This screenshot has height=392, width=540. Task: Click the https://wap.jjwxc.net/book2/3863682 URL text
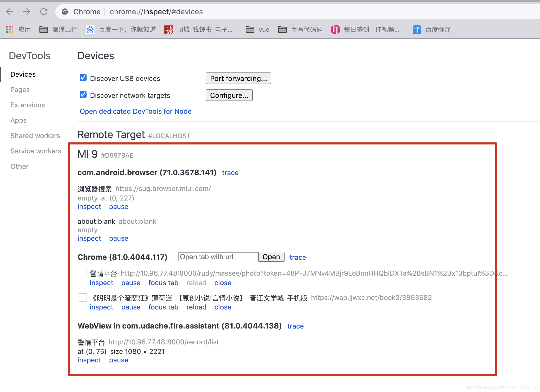(371, 298)
